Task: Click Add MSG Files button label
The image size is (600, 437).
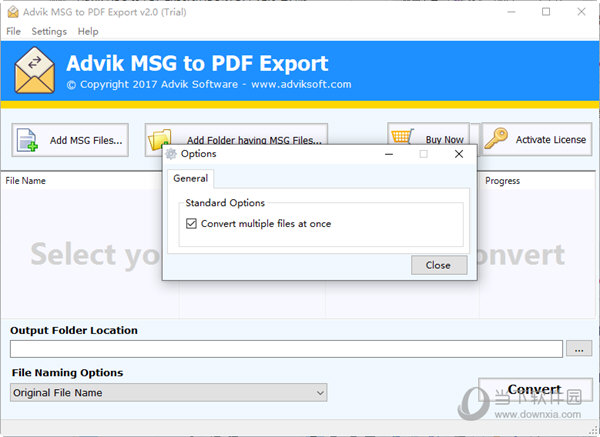Action: coord(86,140)
